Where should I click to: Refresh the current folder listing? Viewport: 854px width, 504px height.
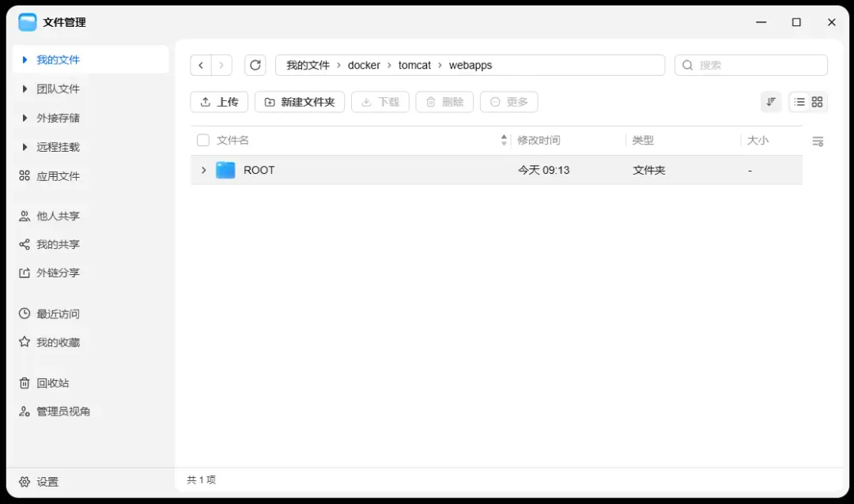tap(255, 66)
